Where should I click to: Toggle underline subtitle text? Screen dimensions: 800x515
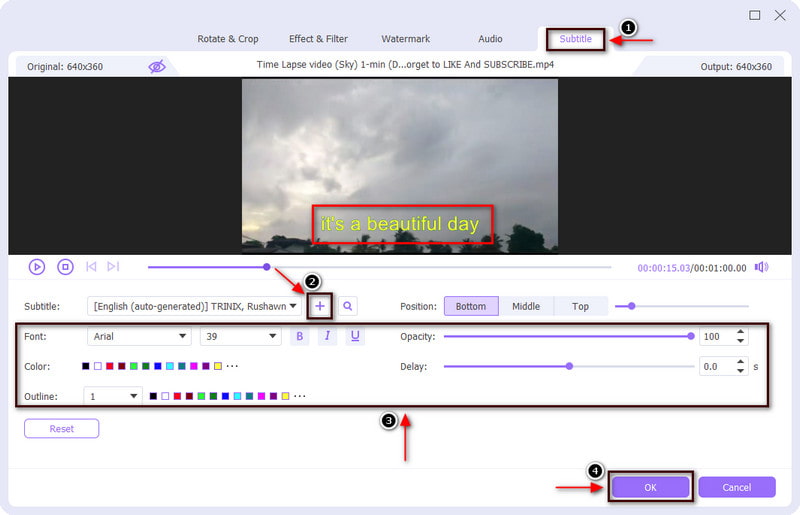coord(355,336)
